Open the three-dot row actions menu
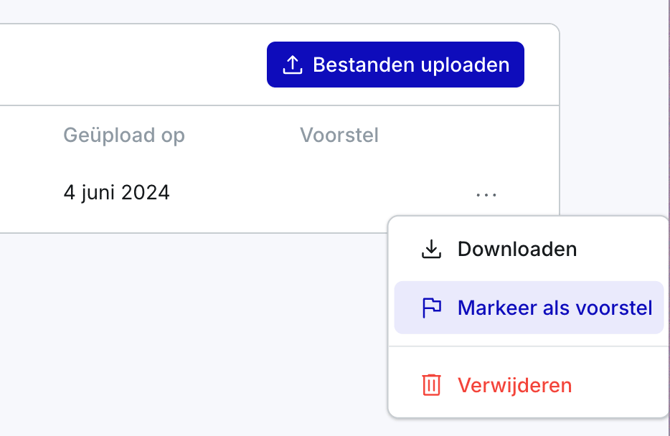This screenshot has width=670, height=436. pyautogui.click(x=487, y=194)
